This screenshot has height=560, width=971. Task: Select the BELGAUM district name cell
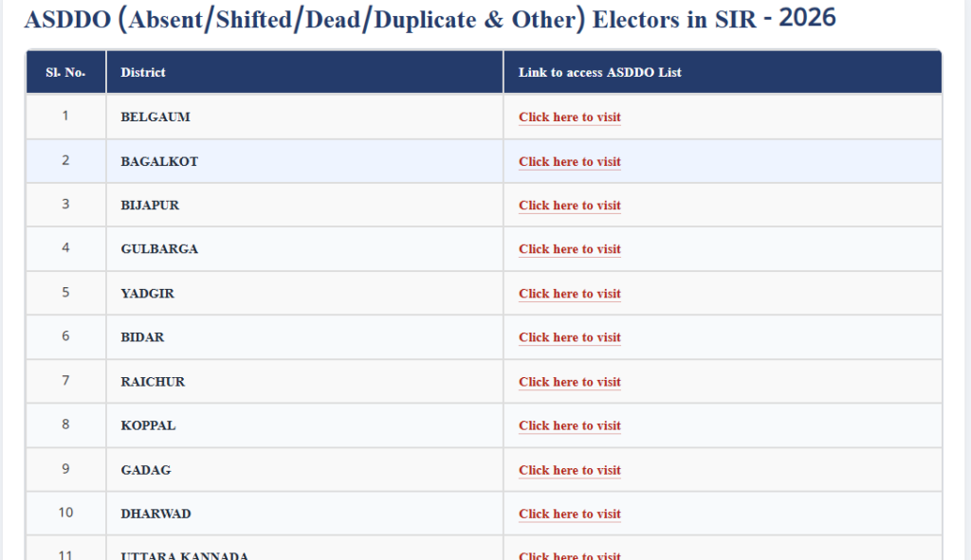point(304,117)
